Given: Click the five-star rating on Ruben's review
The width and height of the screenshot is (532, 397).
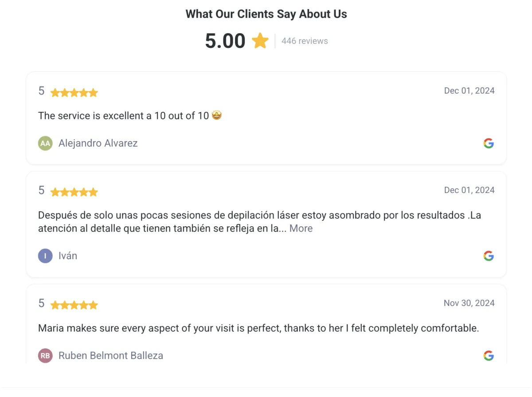Looking at the screenshot, I should (x=74, y=305).
